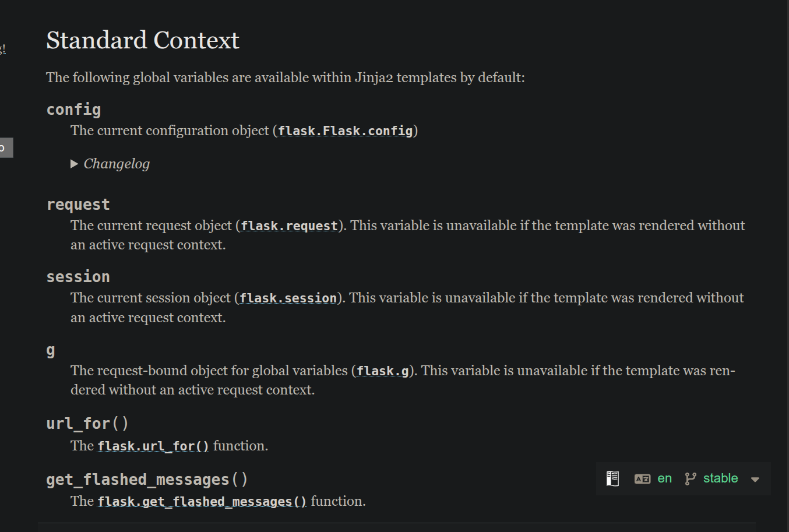Click the language translation icon

coord(642,478)
